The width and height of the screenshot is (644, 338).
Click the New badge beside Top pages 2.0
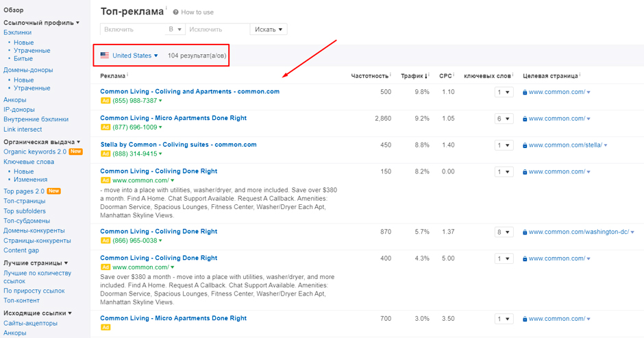click(54, 191)
